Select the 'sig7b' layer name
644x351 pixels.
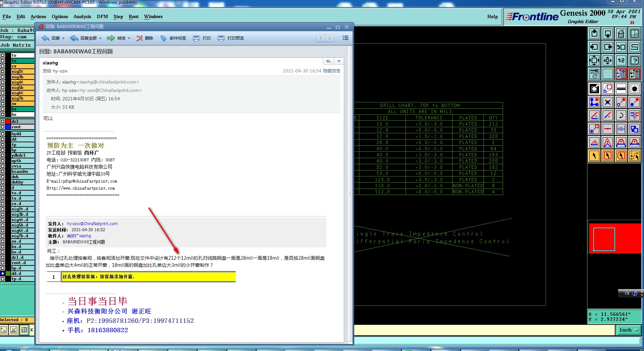[x=22, y=98]
